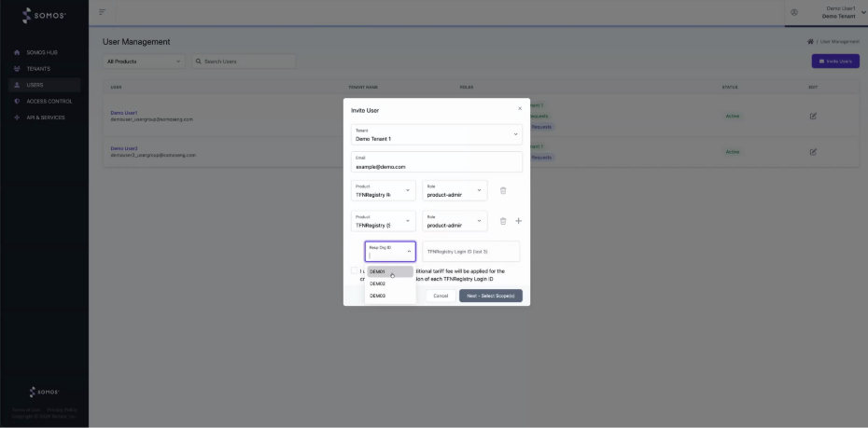868x428 pixels.
Task: Delete the first product row via trash icon
Action: point(503,191)
